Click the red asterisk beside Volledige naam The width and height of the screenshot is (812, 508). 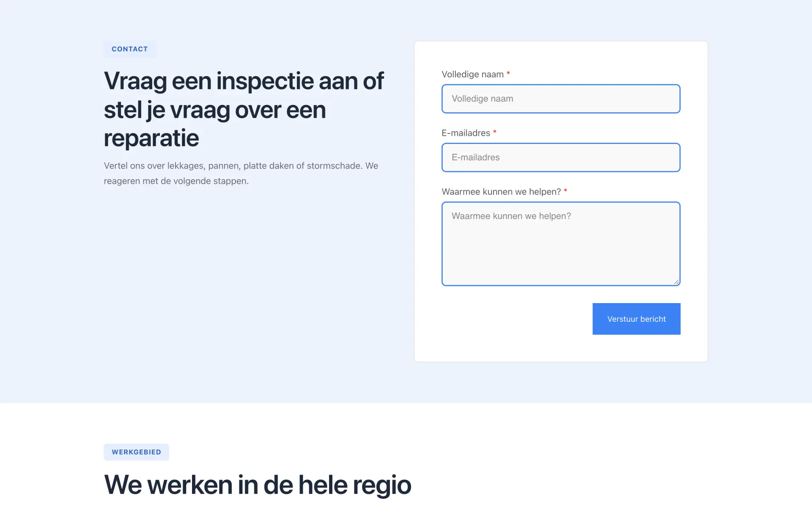[x=508, y=74]
